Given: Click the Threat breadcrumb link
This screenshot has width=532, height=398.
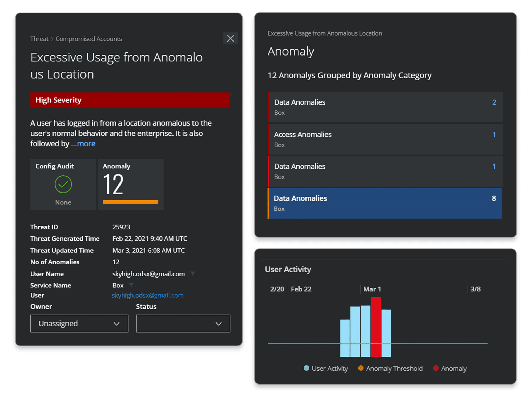Looking at the screenshot, I should [x=39, y=39].
